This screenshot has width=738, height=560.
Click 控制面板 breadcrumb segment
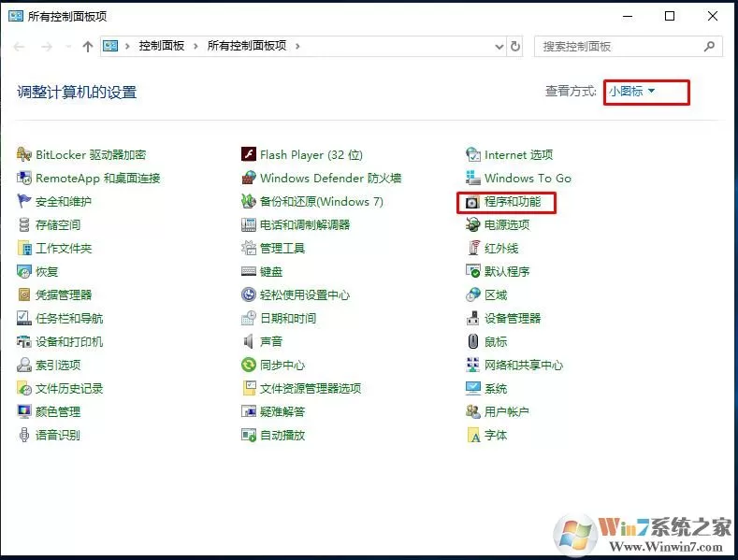coord(161,46)
